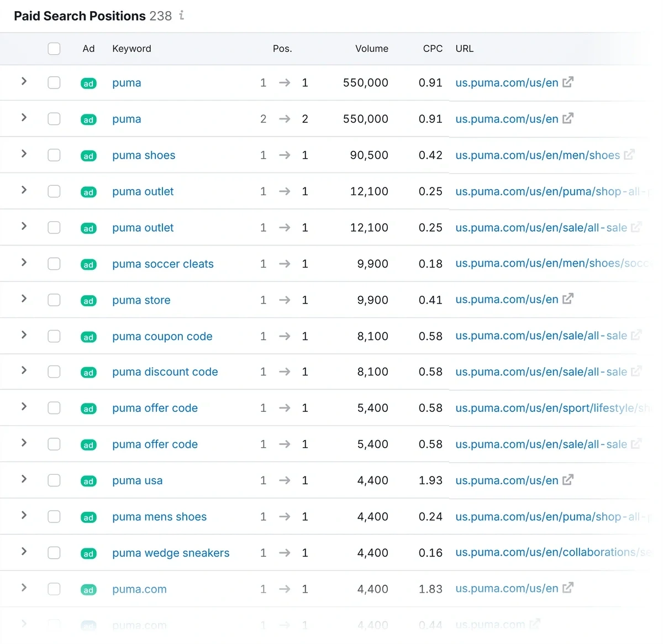Click the 1.93 CPC value

click(430, 480)
